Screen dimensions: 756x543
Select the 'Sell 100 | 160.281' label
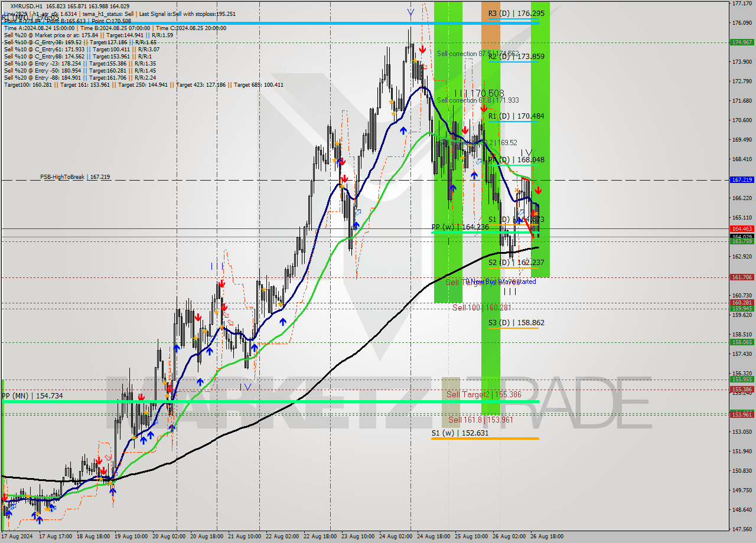[481, 308]
